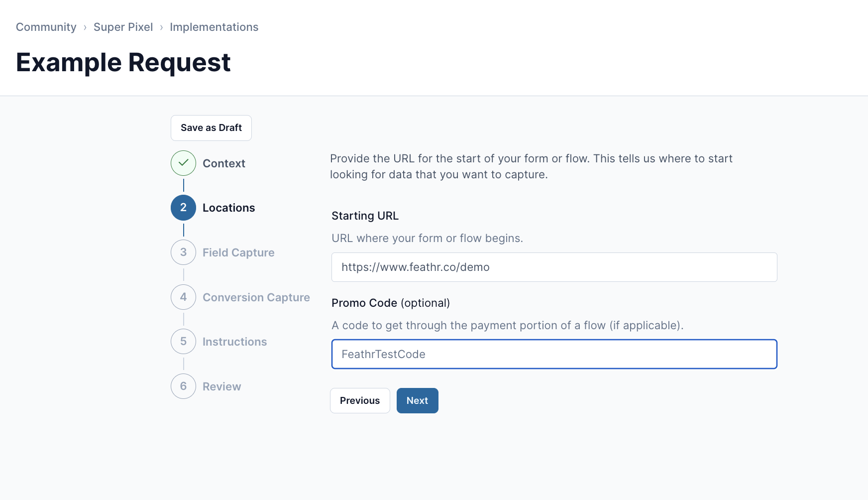Click the step 6 Review circle
The height and width of the screenshot is (500, 868).
tap(183, 386)
